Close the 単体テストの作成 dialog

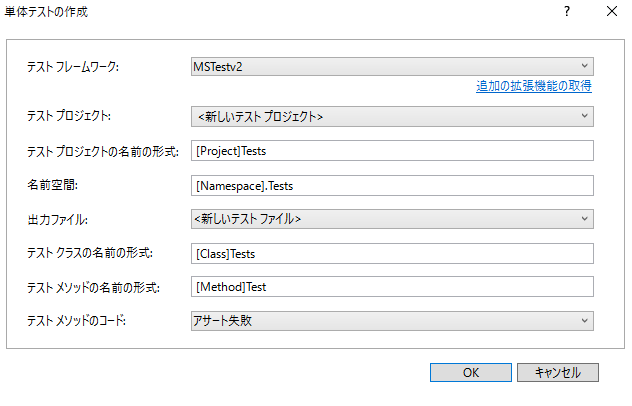tap(612, 11)
